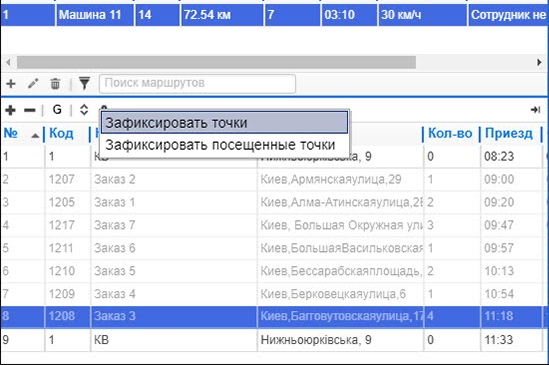This screenshot has height=365, width=549.
Task: Open the route filter funnel icon
Action: click(x=84, y=83)
